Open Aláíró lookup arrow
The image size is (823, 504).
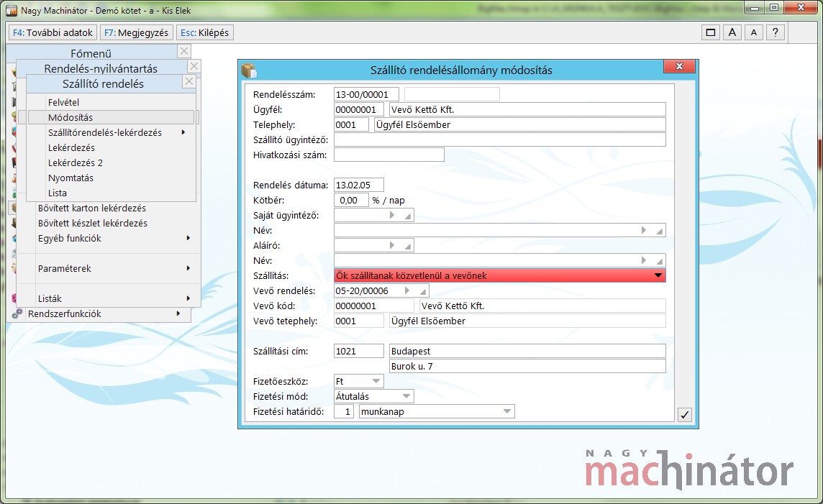[392, 245]
